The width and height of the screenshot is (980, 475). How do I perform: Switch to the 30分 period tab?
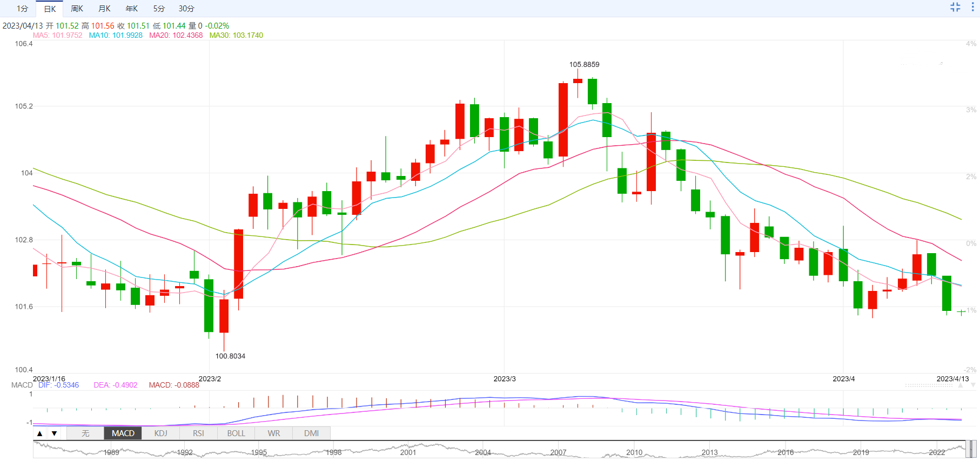point(186,9)
